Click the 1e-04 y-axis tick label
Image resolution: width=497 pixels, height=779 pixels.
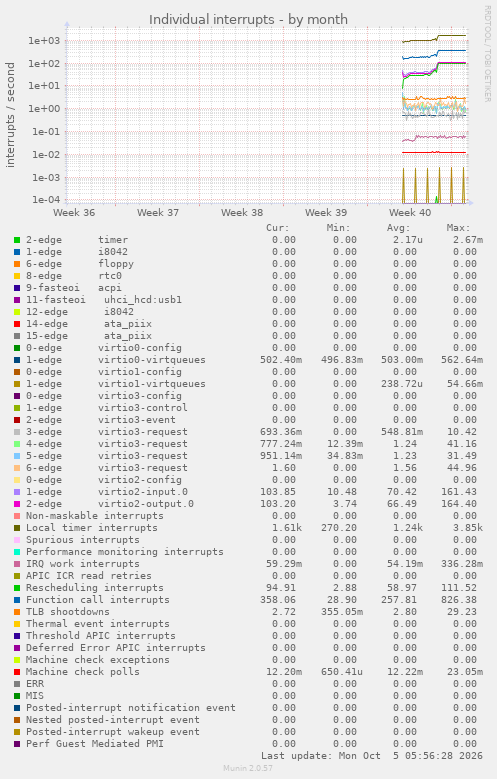pos(46,200)
